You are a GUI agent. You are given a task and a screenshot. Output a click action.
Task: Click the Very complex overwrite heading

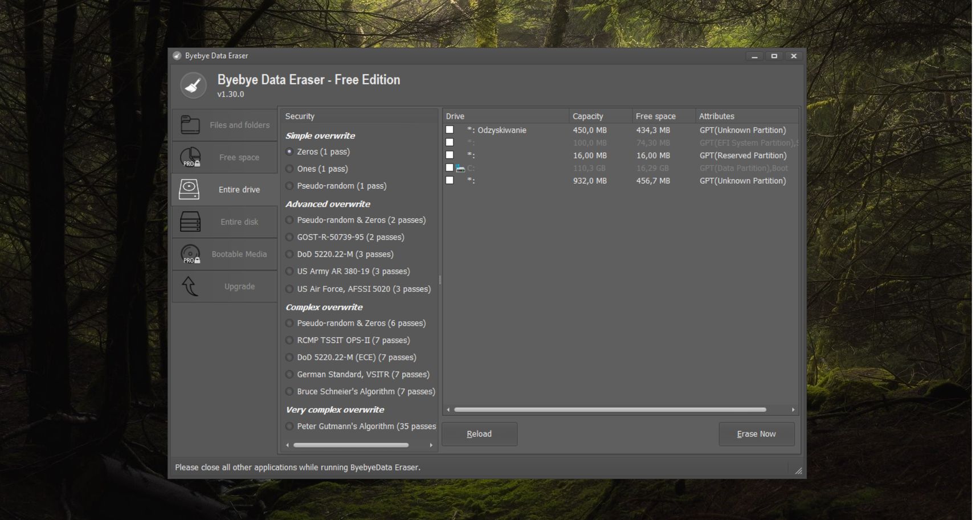tap(335, 410)
